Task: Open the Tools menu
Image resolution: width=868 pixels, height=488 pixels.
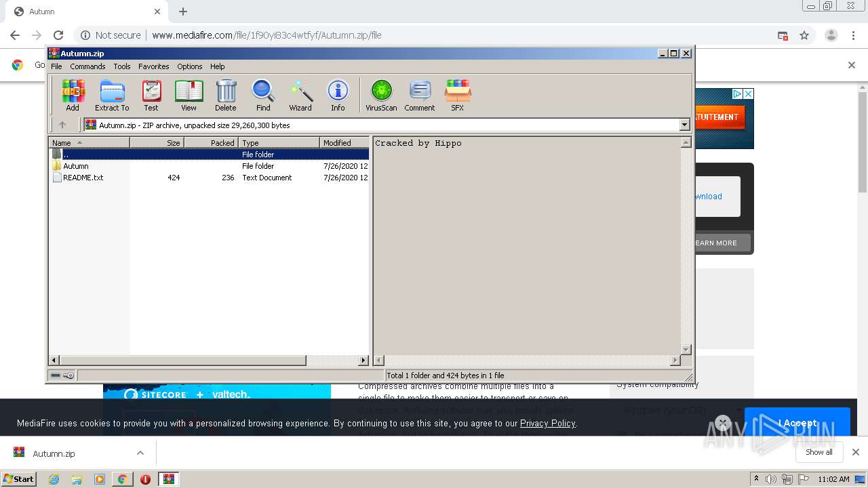Action: [122, 66]
